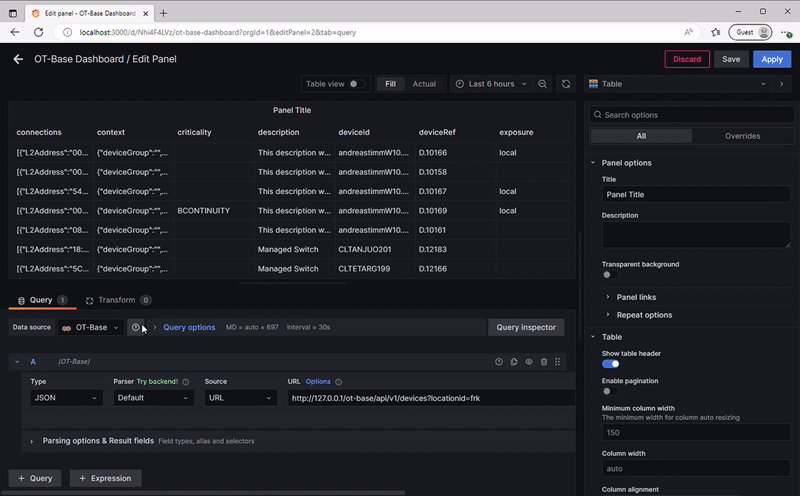
Task: Select Actual display mode
Action: (x=424, y=84)
